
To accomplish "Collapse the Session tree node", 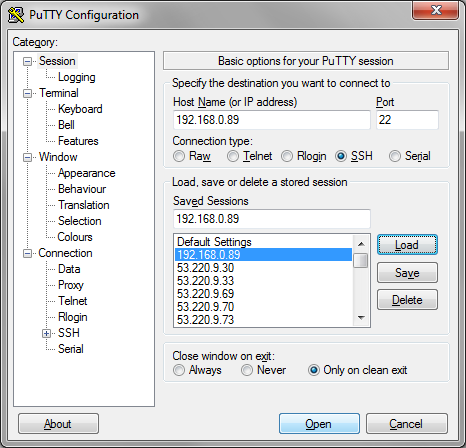I will click(x=27, y=61).
